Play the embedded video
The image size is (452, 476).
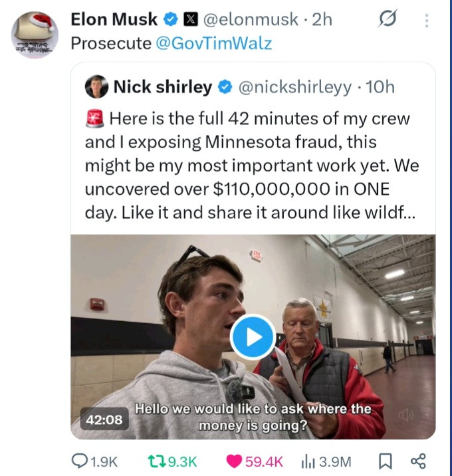(253, 337)
